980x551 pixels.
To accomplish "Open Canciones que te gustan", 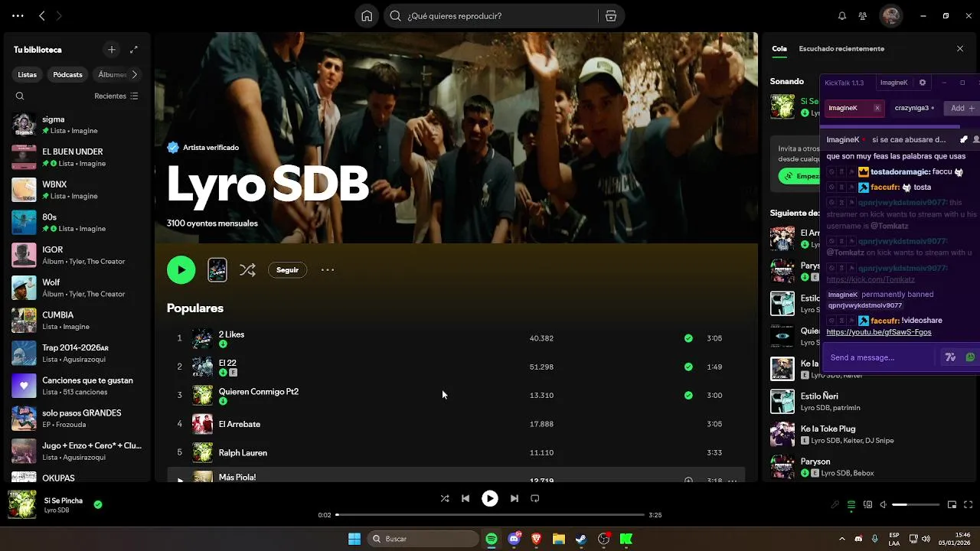I will 77,386.
